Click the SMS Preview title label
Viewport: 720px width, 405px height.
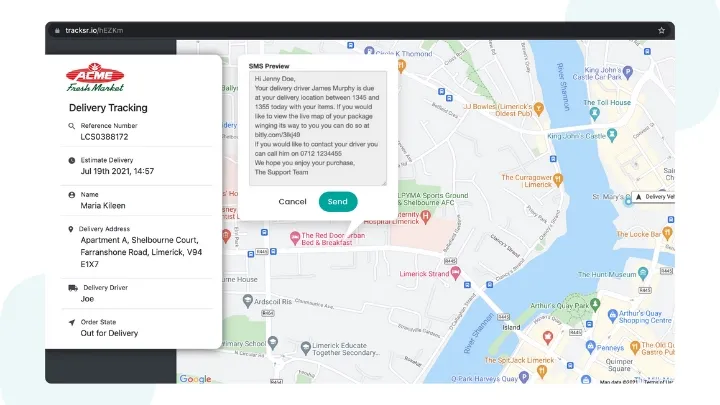click(269, 66)
